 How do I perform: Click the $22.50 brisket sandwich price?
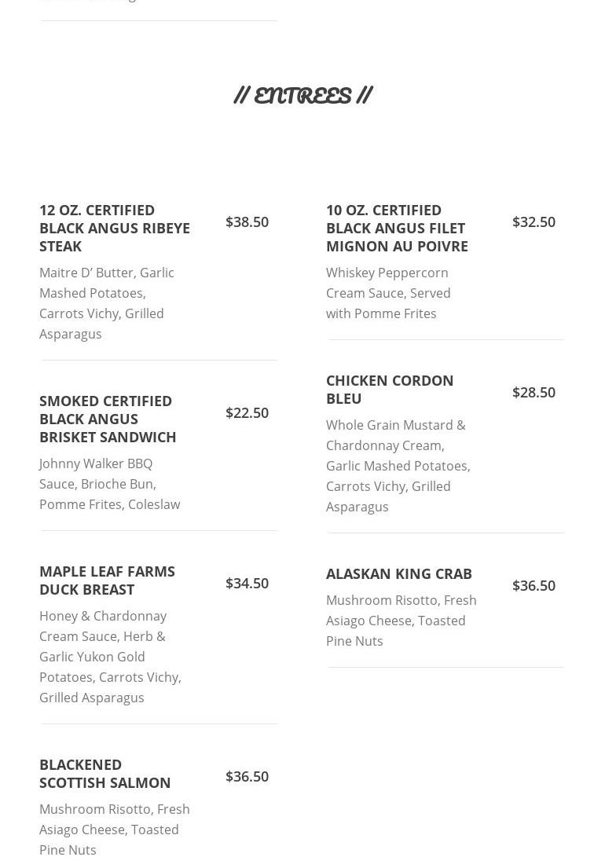[x=247, y=412]
